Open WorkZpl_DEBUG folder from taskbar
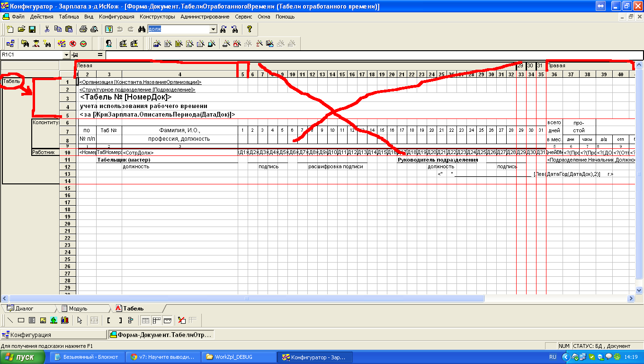The image size is (644, 364). click(239, 357)
